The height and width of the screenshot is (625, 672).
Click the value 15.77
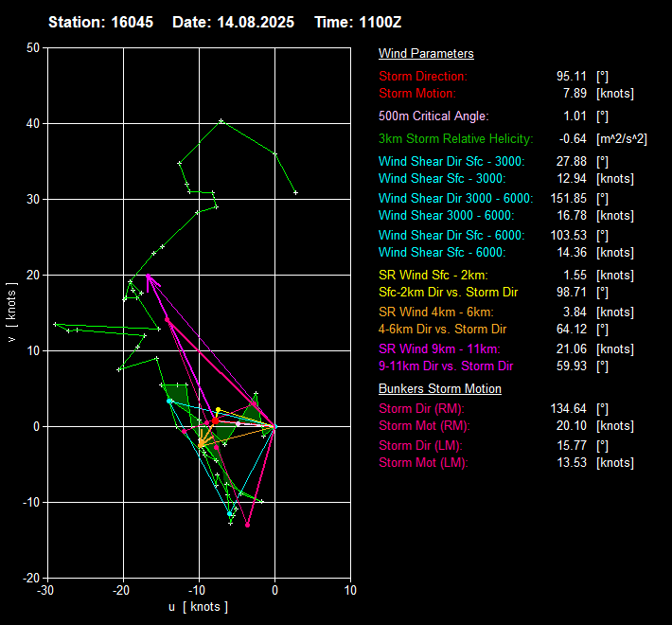572,445
